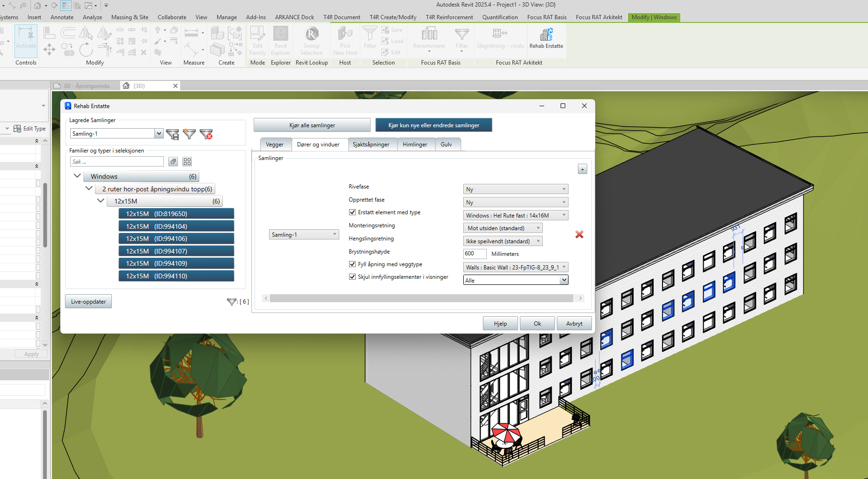Click the delete collection filter icon
The image size is (868, 479).
206,134
